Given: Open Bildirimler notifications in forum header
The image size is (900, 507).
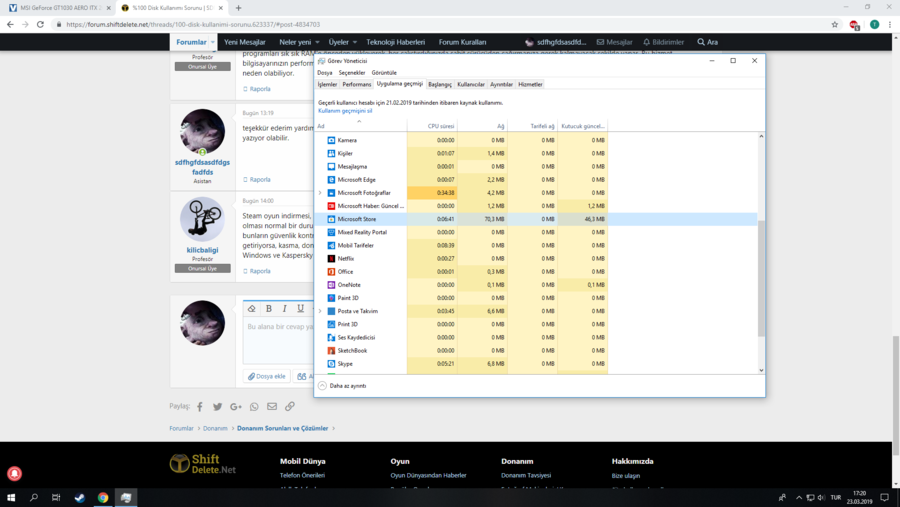Looking at the screenshot, I should pyautogui.click(x=663, y=42).
